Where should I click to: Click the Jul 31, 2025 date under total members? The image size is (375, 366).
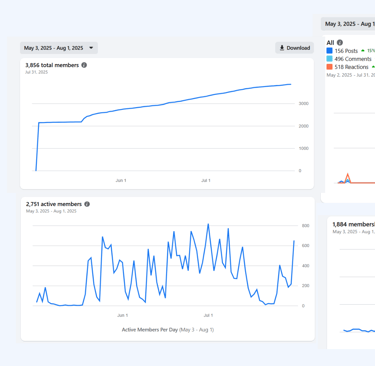tap(37, 72)
